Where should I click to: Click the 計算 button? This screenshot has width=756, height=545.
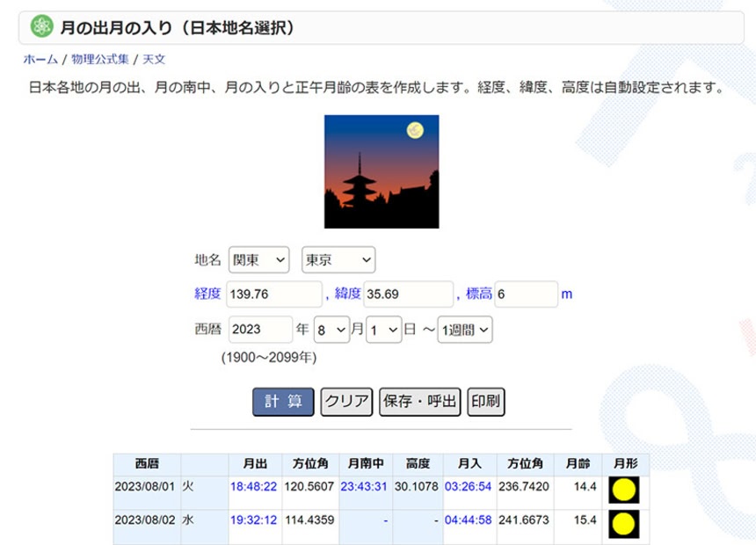point(283,401)
